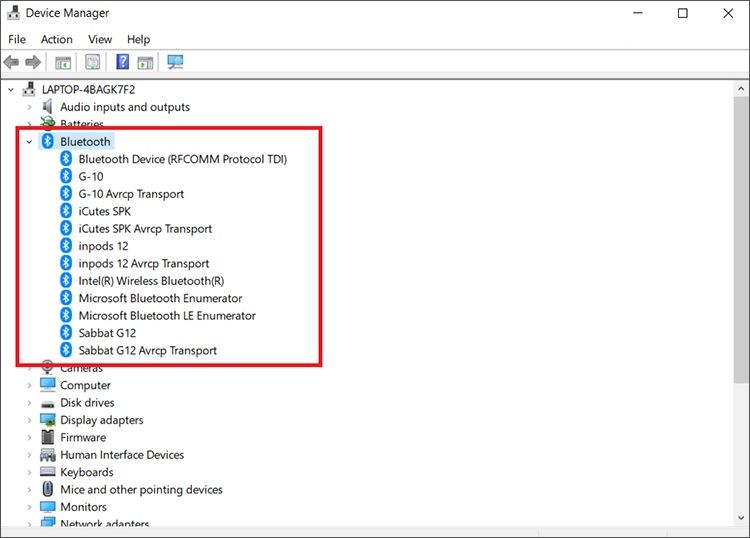
Task: Select the Sabbat G12 device
Action: (107, 333)
